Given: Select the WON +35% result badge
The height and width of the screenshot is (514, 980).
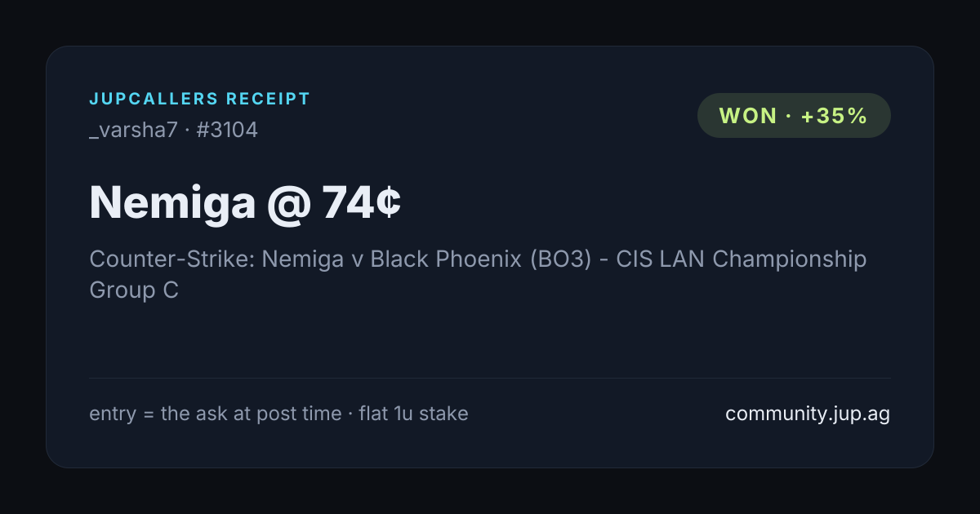Looking at the screenshot, I should pos(794,115).
